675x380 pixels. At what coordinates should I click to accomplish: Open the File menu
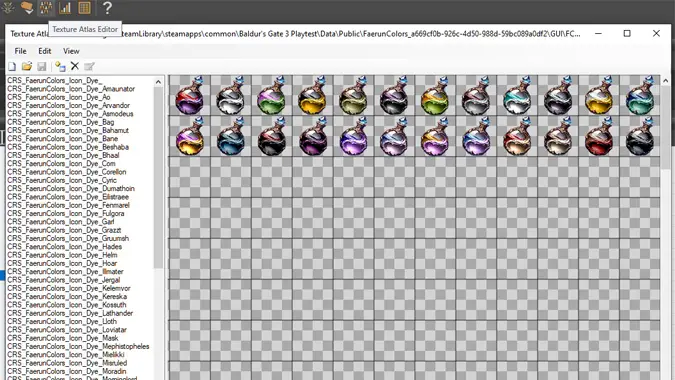[20, 51]
